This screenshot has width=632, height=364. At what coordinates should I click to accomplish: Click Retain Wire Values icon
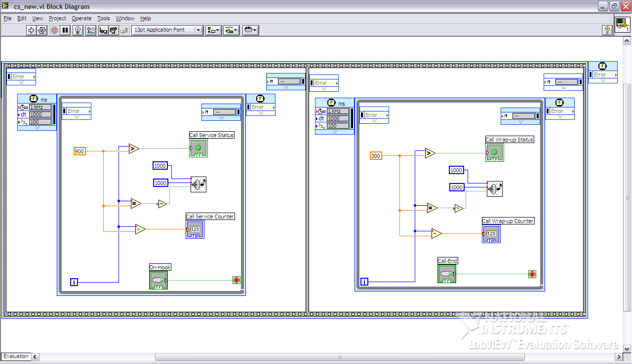tap(90, 30)
